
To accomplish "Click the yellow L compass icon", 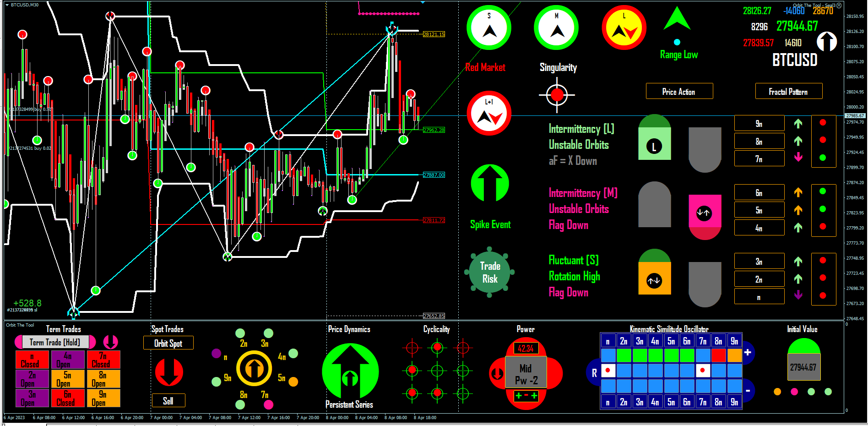I will pos(624,28).
